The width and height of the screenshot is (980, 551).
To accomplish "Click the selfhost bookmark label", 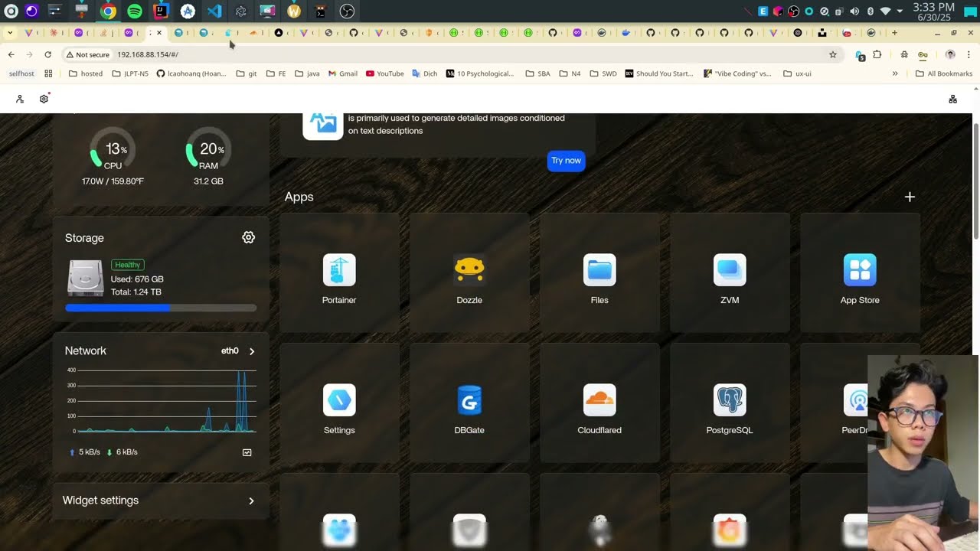I will pyautogui.click(x=21, y=73).
